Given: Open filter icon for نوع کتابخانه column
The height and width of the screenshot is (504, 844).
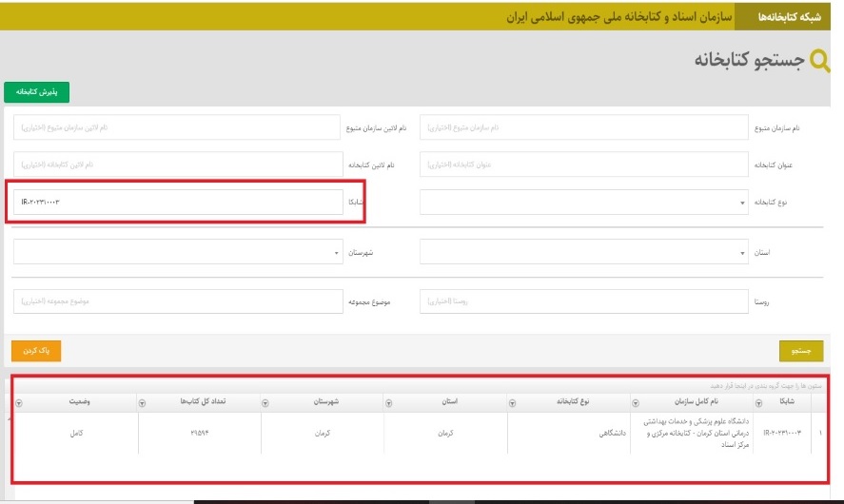Looking at the screenshot, I should [x=510, y=402].
